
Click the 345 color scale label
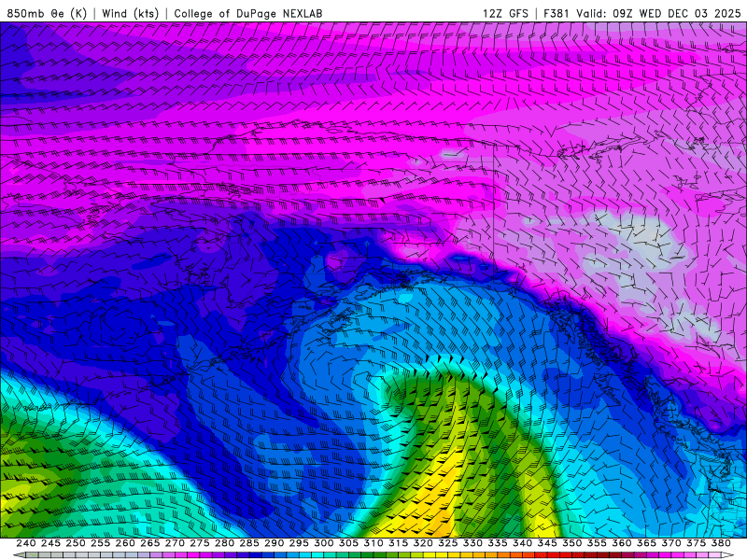(547, 543)
